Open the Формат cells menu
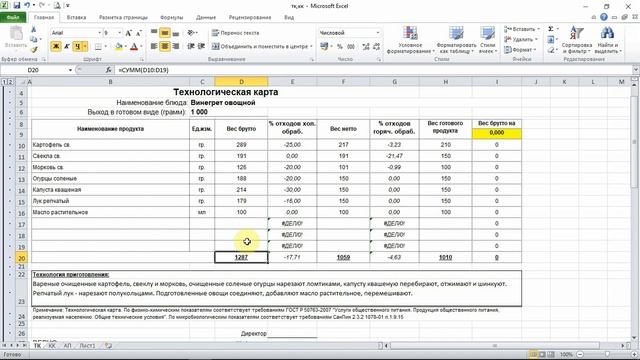Image resolution: width=640 pixels, height=360 pixels. tap(520, 49)
